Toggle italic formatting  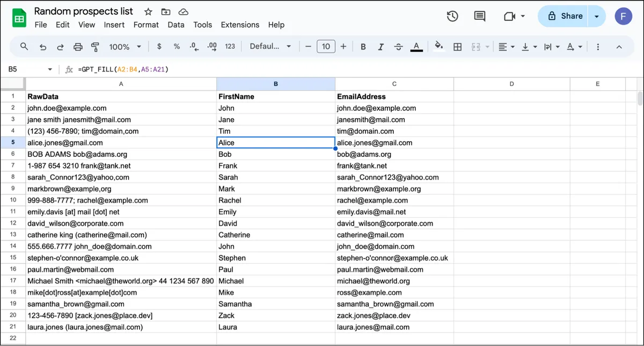pos(381,47)
